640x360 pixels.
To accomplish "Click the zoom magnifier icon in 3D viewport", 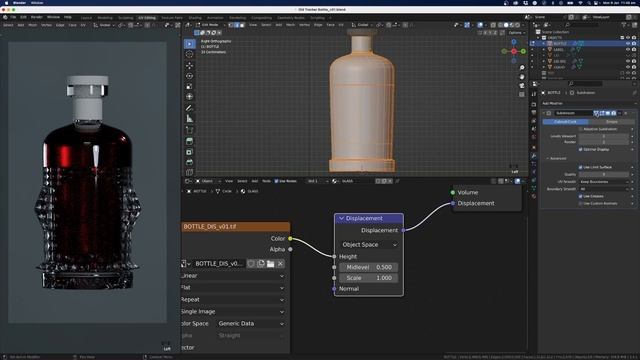I will (522, 67).
